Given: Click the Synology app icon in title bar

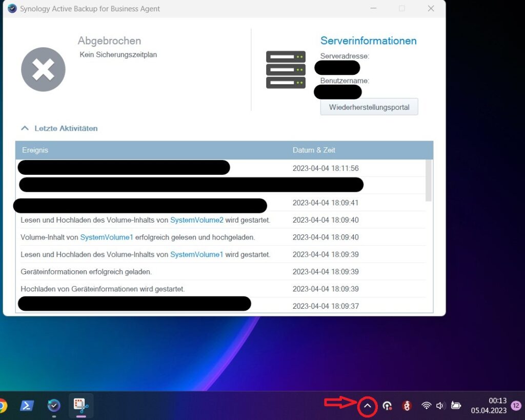Looking at the screenshot, I should point(12,8).
